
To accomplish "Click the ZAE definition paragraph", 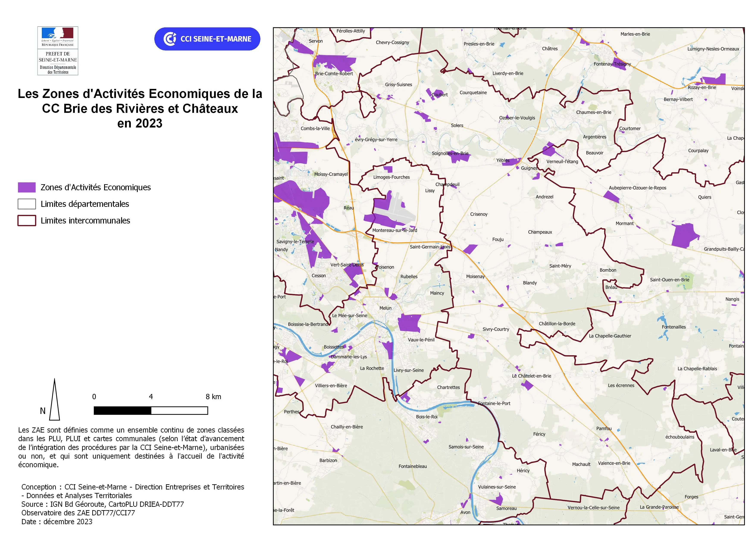I will click(131, 447).
